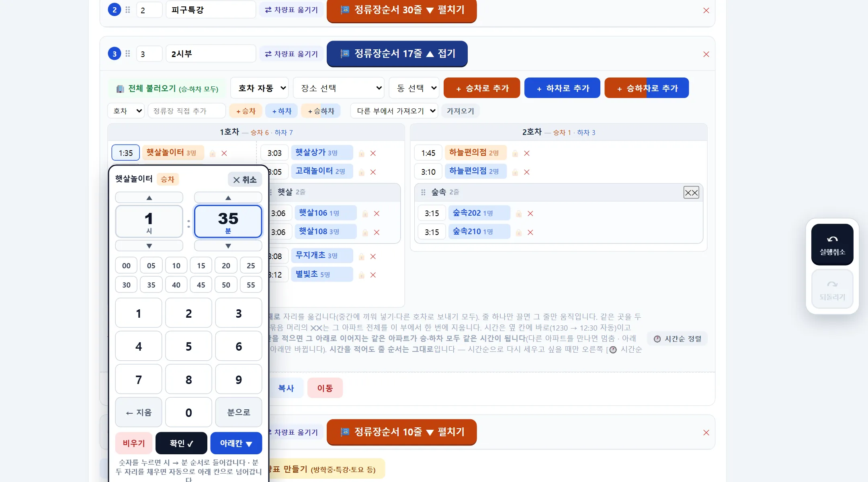The image size is (868, 482).
Task: Decrease the minute with the down arrow
Action: coord(228,245)
